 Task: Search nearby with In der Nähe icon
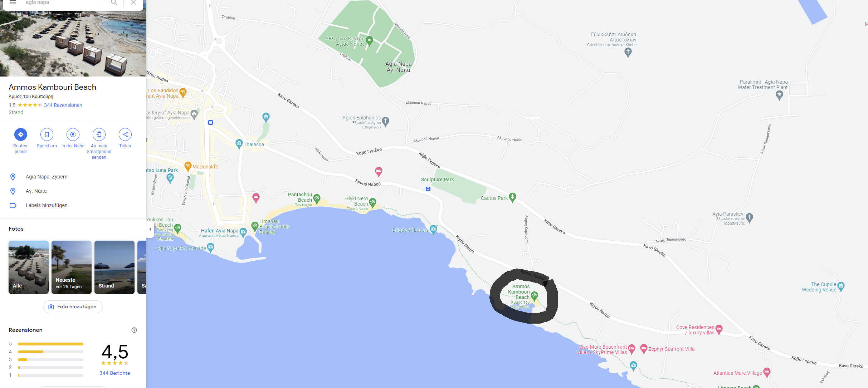click(73, 134)
